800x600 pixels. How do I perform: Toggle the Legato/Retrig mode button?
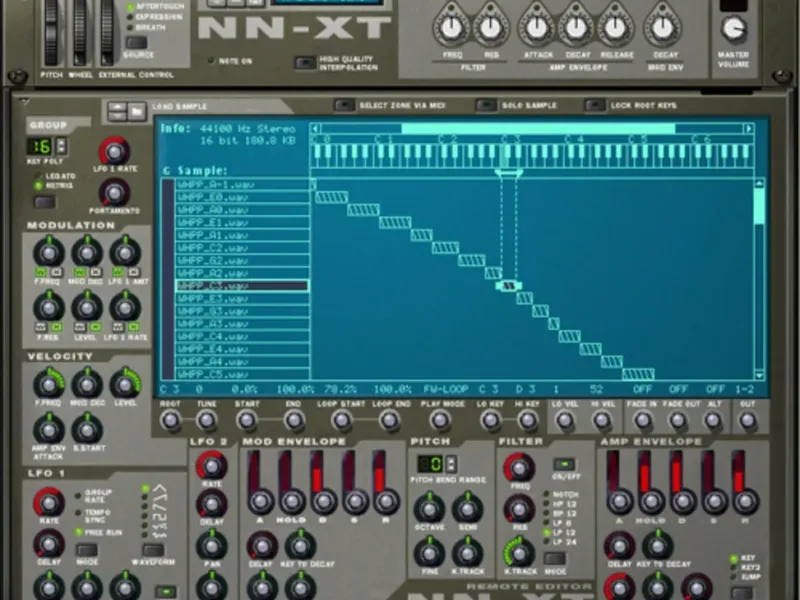(x=44, y=202)
